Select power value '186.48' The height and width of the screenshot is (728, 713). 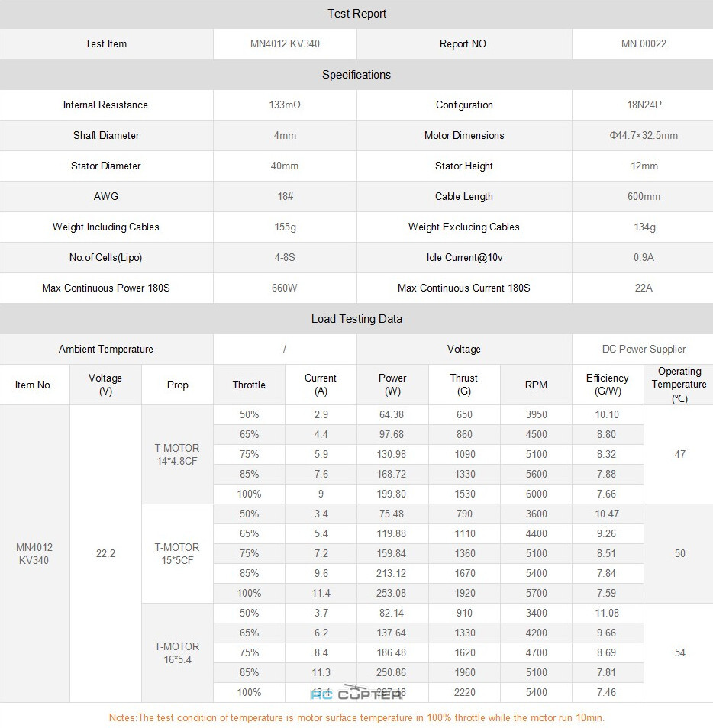click(391, 652)
